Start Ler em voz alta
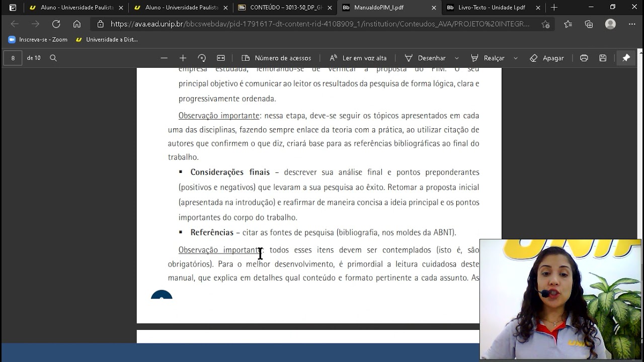Viewport: 644px width, 362px height. (x=358, y=58)
